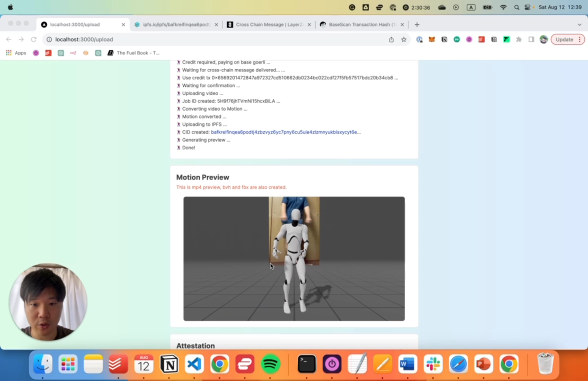The image size is (588, 381).
Task: Click the Update button
Action: (x=564, y=39)
